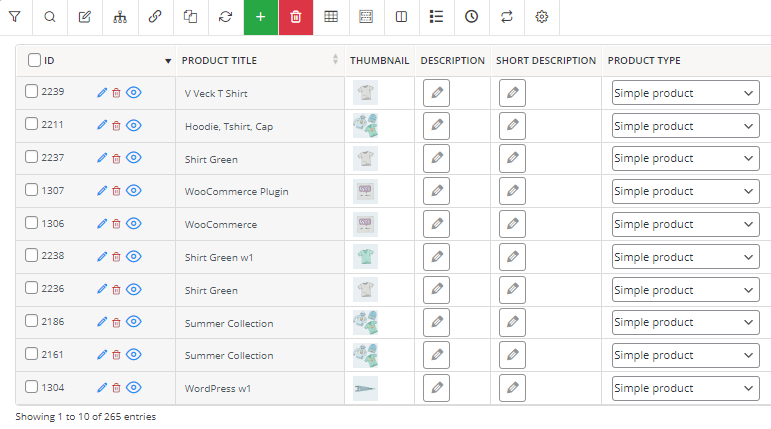Click ID number 1304
771x429 pixels.
coord(53,388)
